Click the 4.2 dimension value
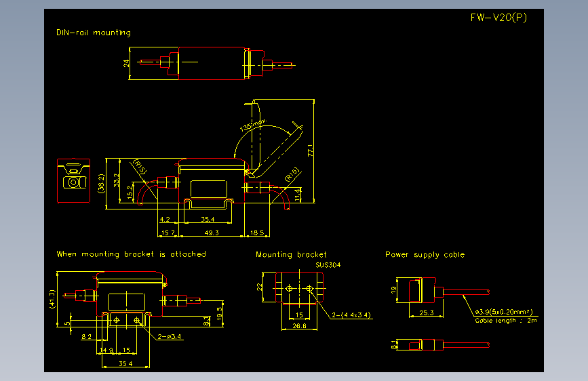 [x=165, y=220]
